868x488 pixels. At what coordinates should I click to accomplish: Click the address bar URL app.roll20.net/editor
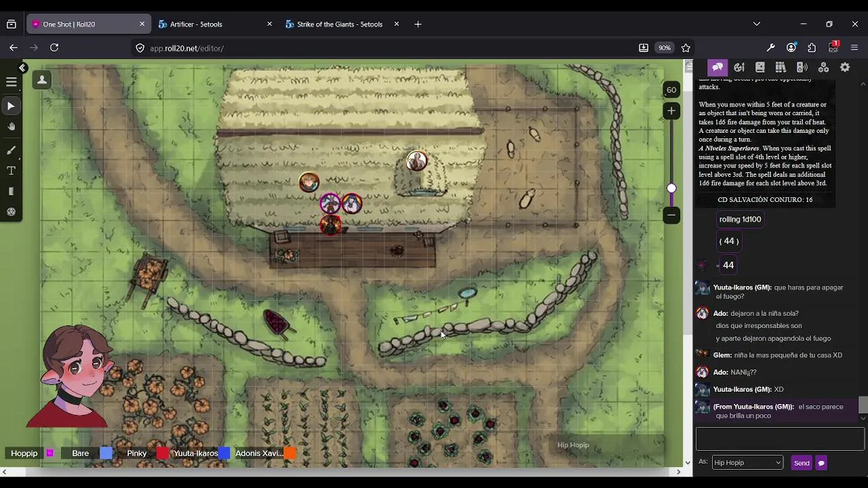(x=186, y=48)
